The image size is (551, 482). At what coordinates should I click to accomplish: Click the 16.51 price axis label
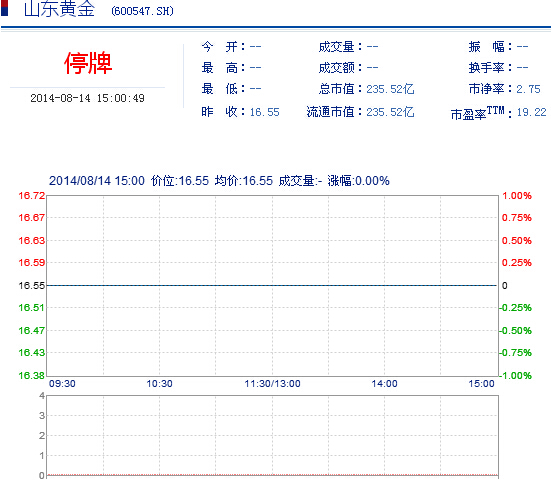(x=32, y=308)
